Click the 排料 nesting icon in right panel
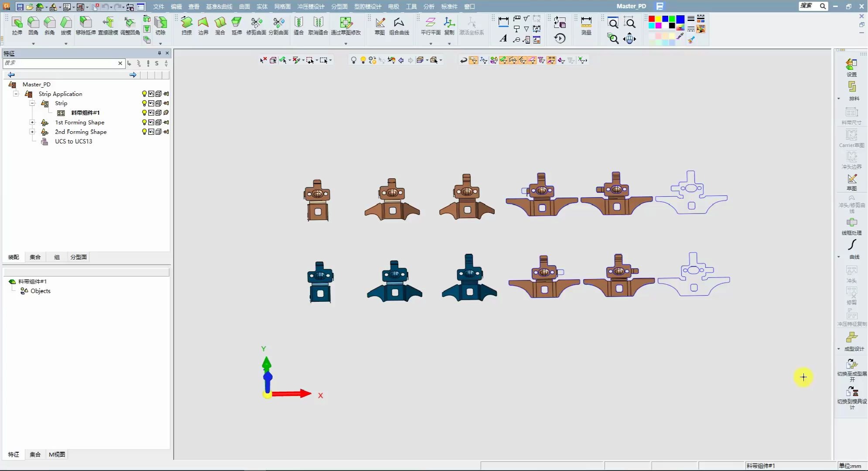Screen dimensions: 868x471 (852, 88)
